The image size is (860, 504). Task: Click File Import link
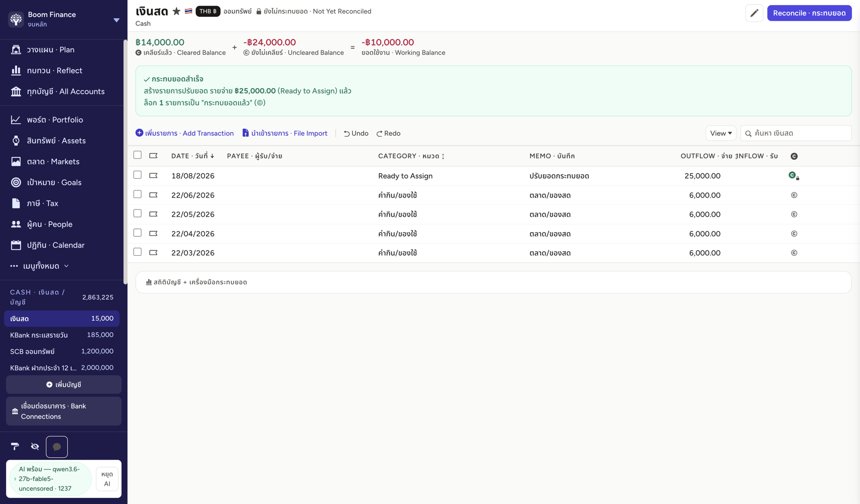pyautogui.click(x=285, y=133)
